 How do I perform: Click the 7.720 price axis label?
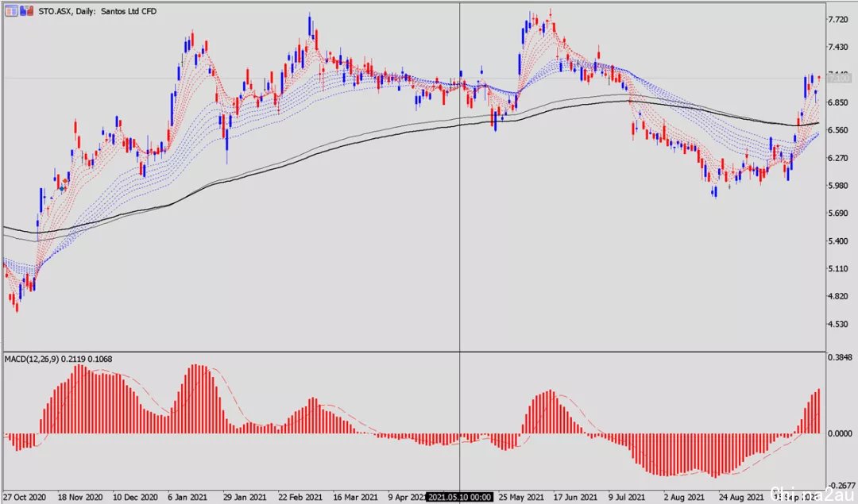838,19
